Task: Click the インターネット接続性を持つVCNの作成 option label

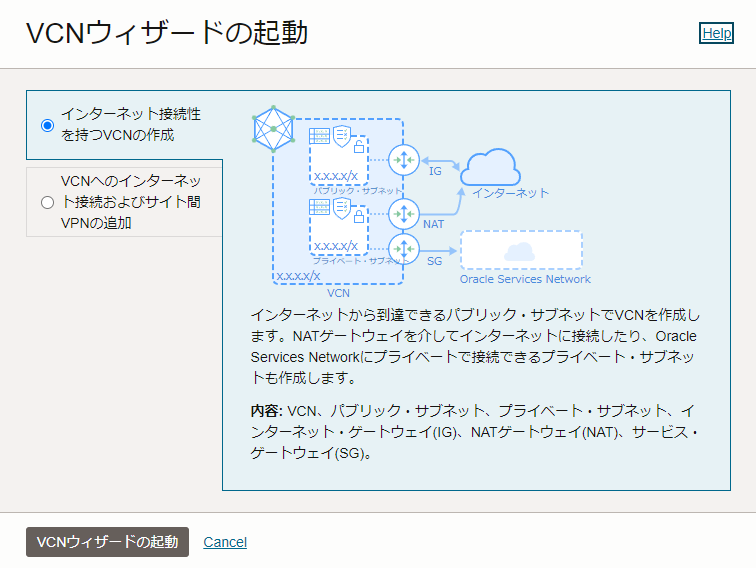Action: pos(131,124)
